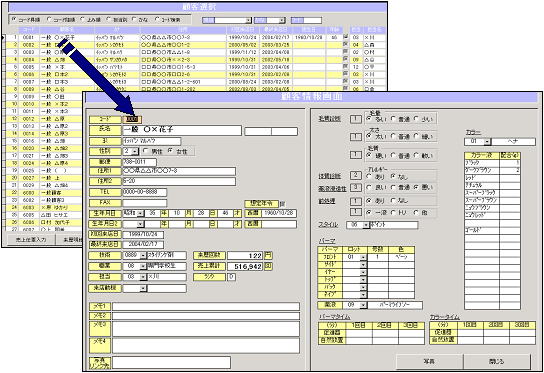Open the ロット dropdown in the フロント perm row

pos(363,257)
